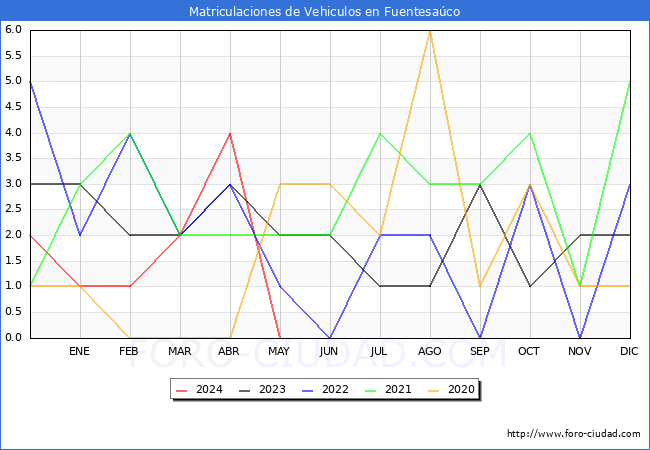Click the 0.0 y-axis value

pyautogui.click(x=13, y=337)
